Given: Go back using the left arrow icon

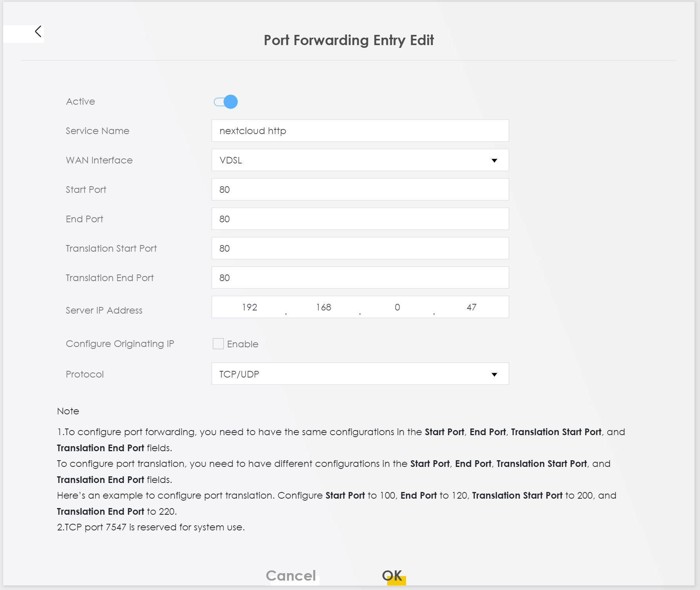Looking at the screenshot, I should point(38,32).
